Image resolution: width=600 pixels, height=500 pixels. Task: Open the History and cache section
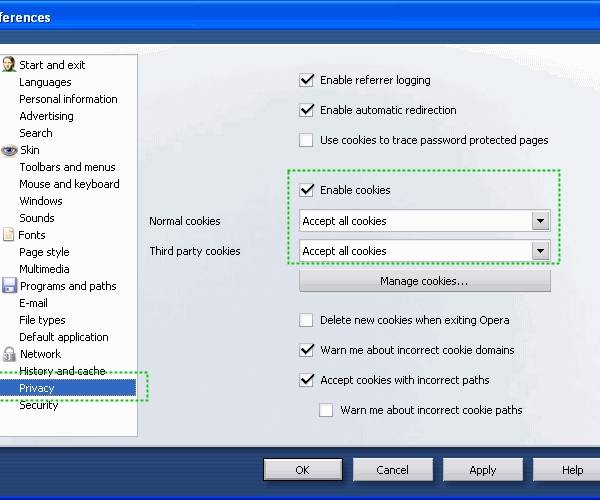(62, 371)
